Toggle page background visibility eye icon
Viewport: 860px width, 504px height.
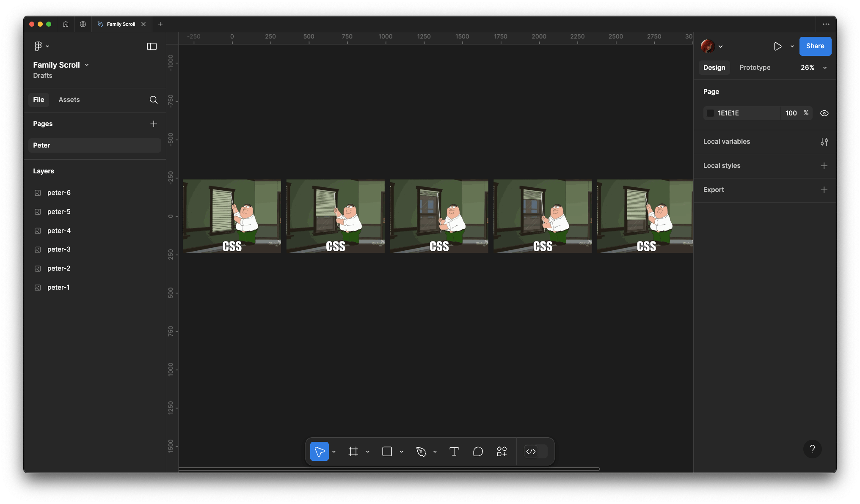tap(824, 113)
